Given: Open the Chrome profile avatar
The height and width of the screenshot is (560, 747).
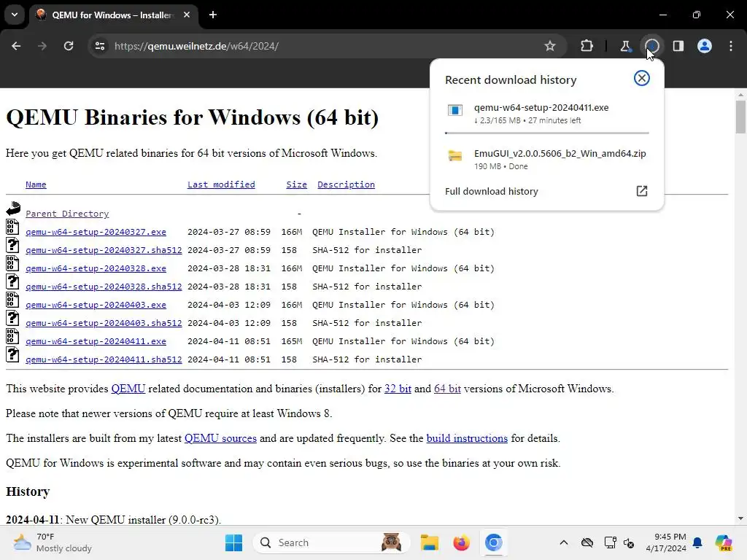Looking at the screenshot, I should [x=705, y=46].
